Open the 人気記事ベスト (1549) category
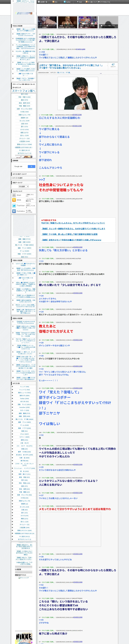Screen dimensions: 129x644 click(24, 528)
